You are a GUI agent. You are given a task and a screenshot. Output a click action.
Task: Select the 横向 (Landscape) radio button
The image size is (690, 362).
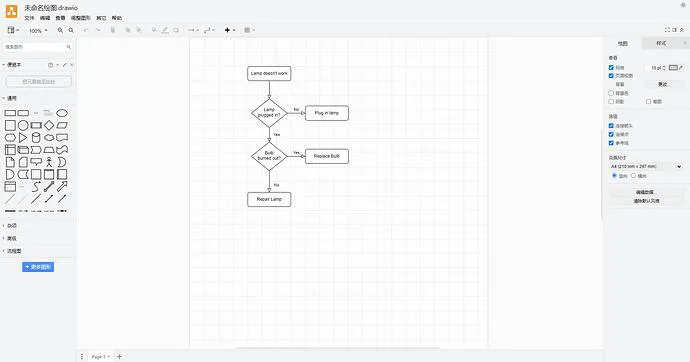(x=634, y=176)
